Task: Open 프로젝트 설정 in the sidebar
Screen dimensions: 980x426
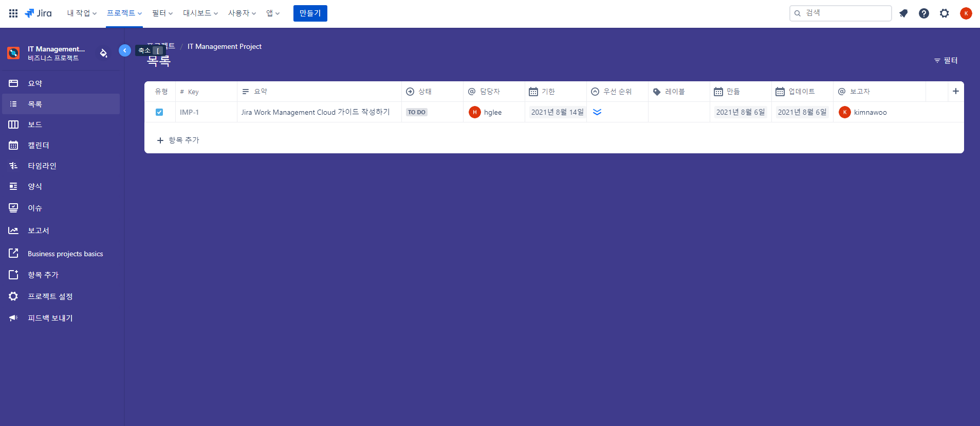Action: [61, 296]
